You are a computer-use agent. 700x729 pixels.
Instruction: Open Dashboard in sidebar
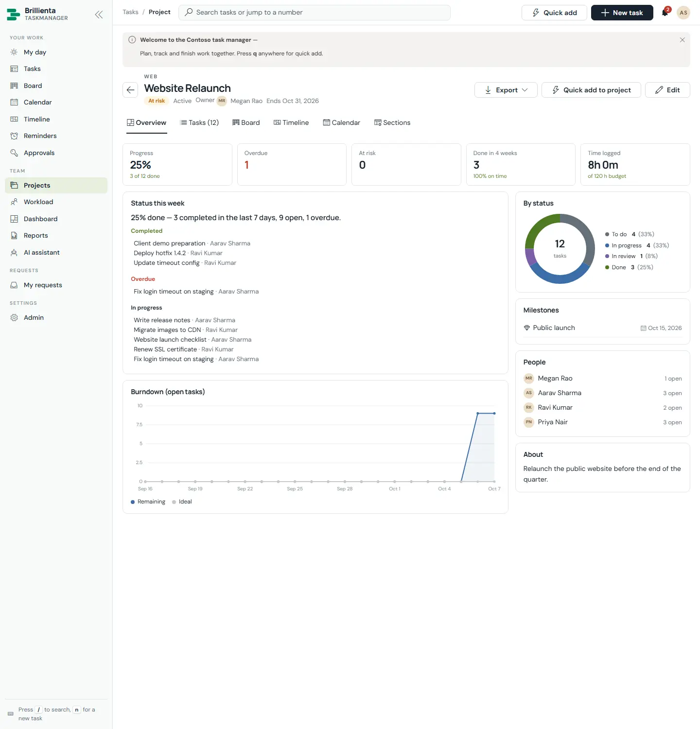(x=56, y=219)
